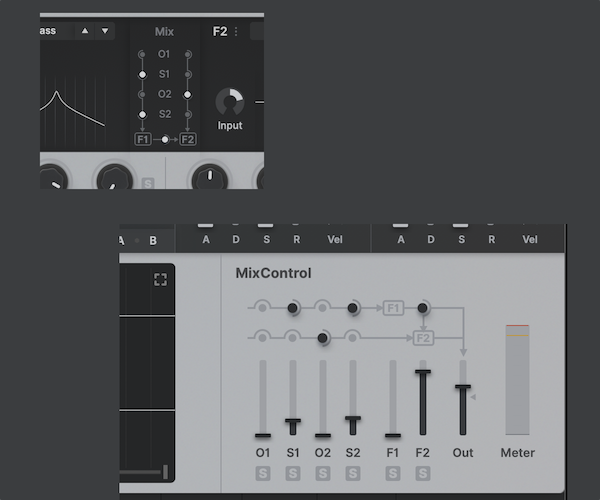
Task: Click the 'Mix' label in upper panel
Action: [x=164, y=31]
